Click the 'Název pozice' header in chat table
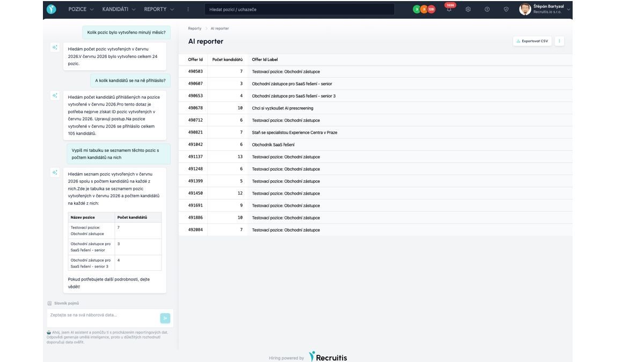The image size is (644, 362). click(83, 217)
